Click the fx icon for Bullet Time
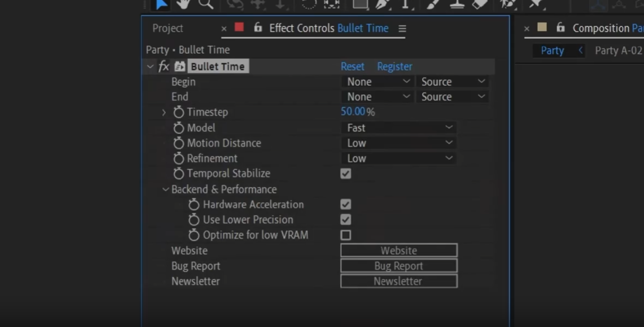The height and width of the screenshot is (327, 644). [x=164, y=67]
